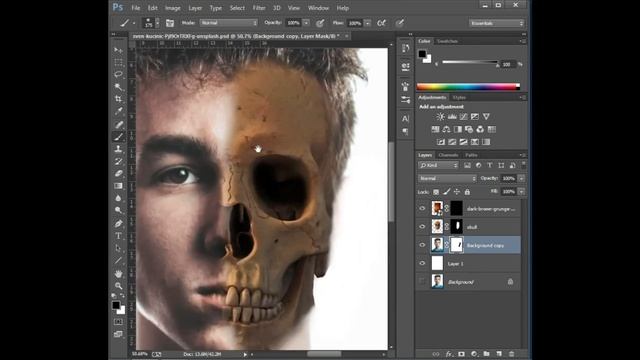Select the Magic Wand tool
Viewport: 640px width, 360px height.
[x=118, y=87]
